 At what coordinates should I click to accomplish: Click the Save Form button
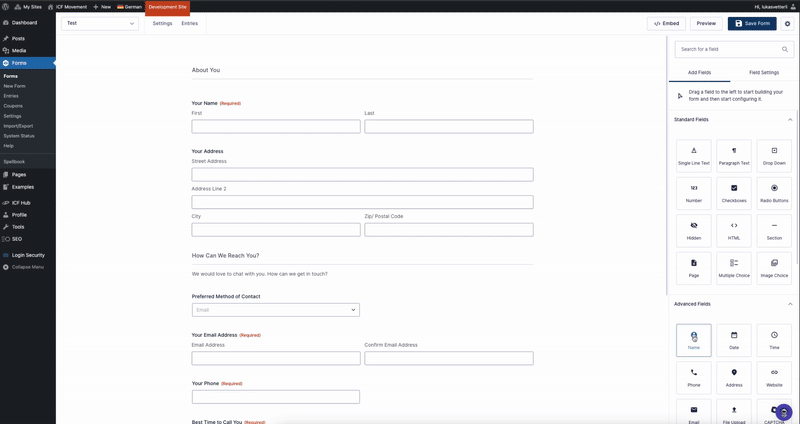(752, 23)
